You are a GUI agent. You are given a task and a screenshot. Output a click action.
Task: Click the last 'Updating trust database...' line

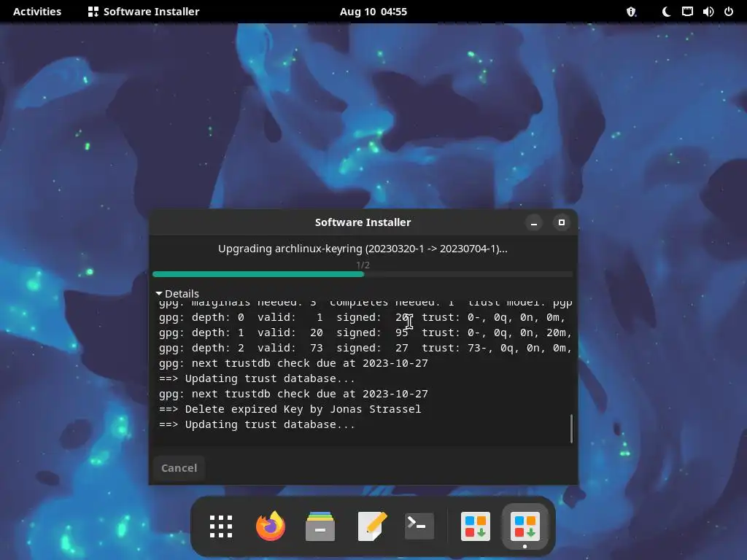point(257,424)
